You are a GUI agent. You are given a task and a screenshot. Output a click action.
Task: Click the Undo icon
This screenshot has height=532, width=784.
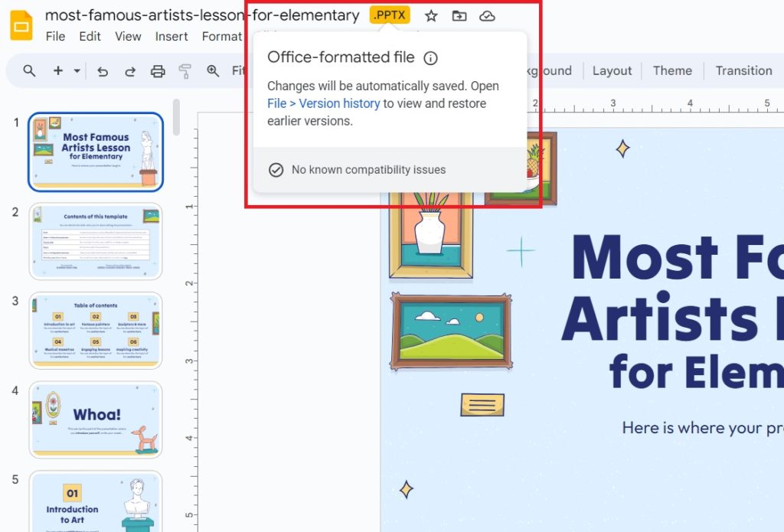point(103,70)
